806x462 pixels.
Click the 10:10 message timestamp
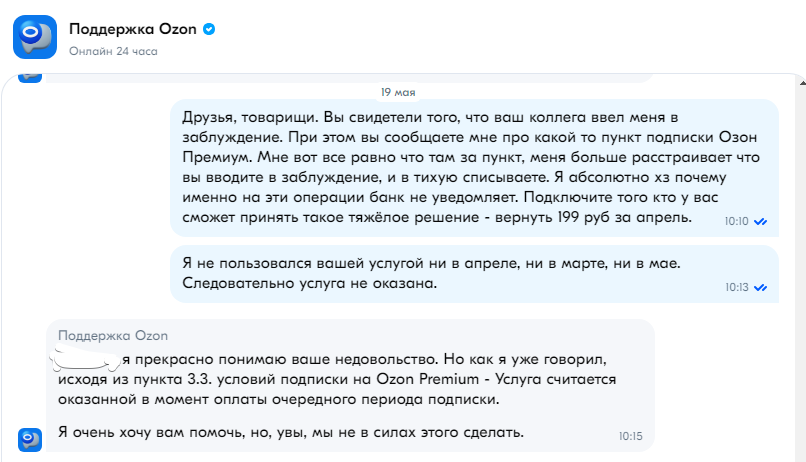[x=736, y=221]
